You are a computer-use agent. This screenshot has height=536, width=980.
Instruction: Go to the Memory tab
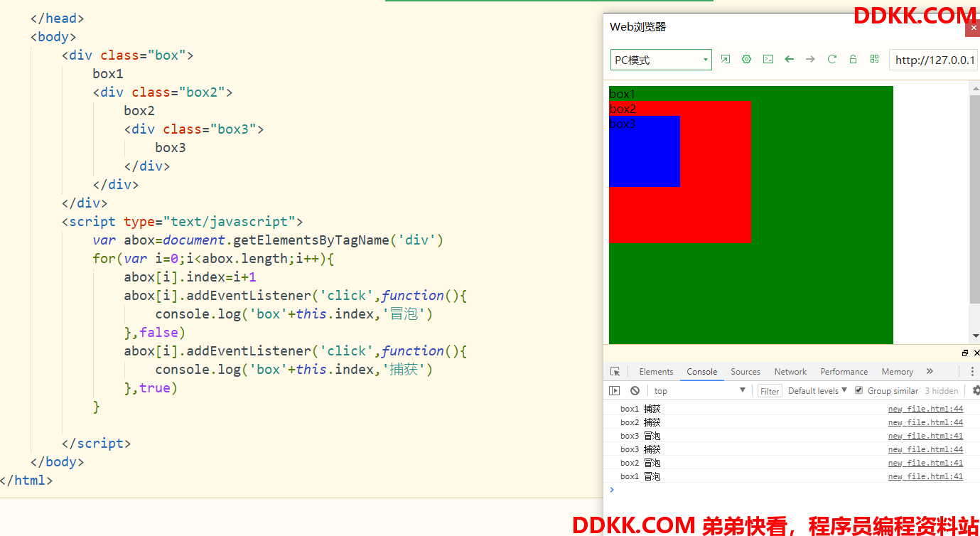898,372
